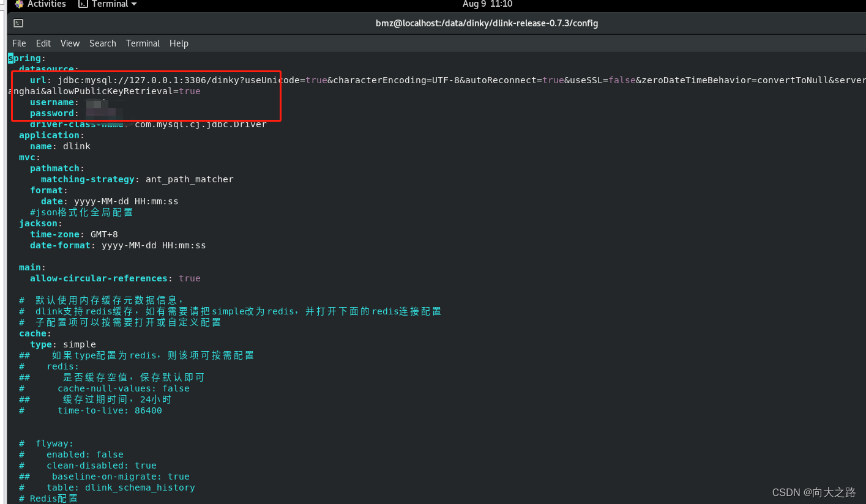This screenshot has width=866, height=504.
Task: Open the Terminal menu in the menu bar
Action: pyautogui.click(x=142, y=43)
